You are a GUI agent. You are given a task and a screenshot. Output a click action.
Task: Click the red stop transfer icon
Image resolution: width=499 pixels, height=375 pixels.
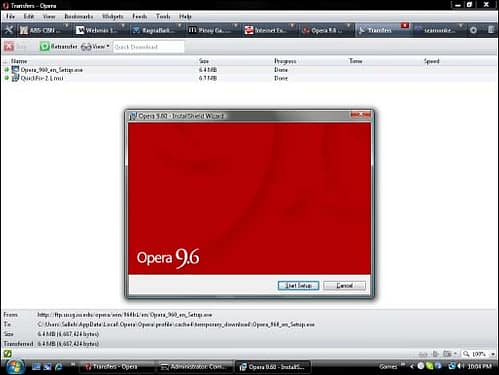coord(9,46)
